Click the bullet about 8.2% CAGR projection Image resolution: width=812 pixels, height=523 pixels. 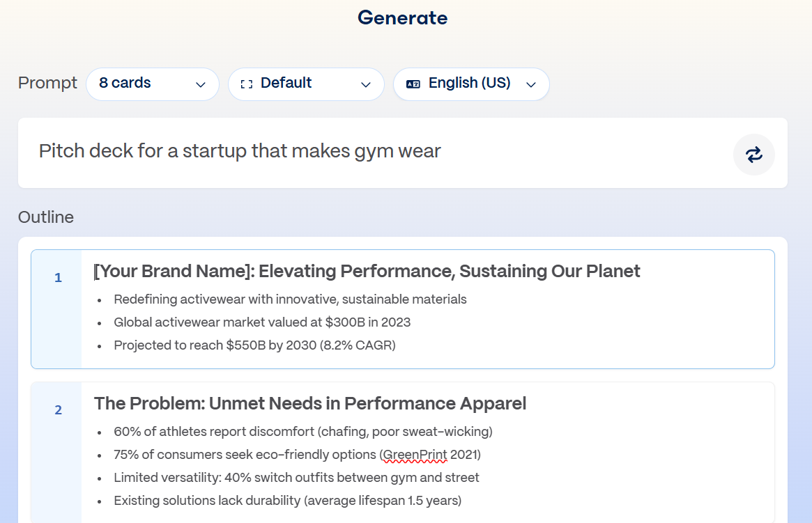coord(255,345)
